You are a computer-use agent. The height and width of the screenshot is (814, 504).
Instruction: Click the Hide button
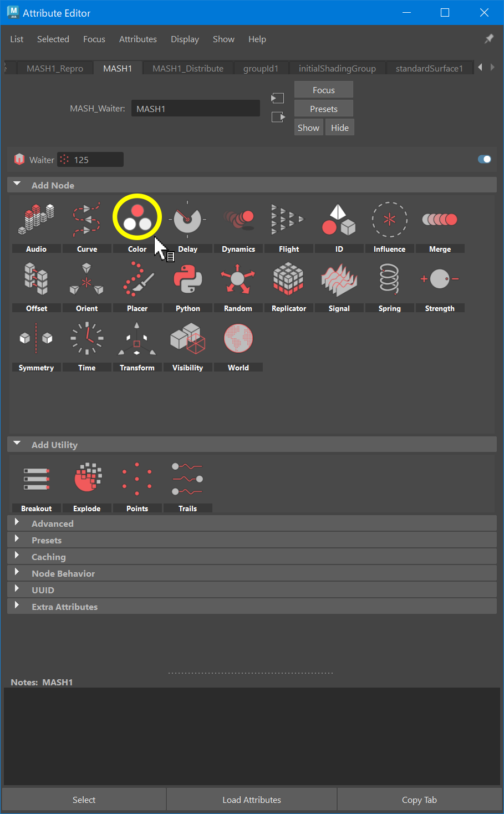(x=339, y=127)
